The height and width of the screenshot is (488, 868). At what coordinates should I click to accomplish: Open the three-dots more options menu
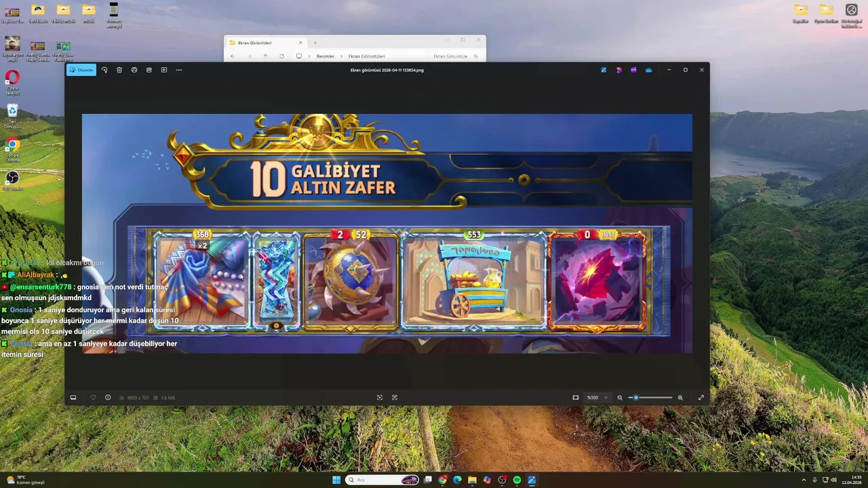point(179,70)
